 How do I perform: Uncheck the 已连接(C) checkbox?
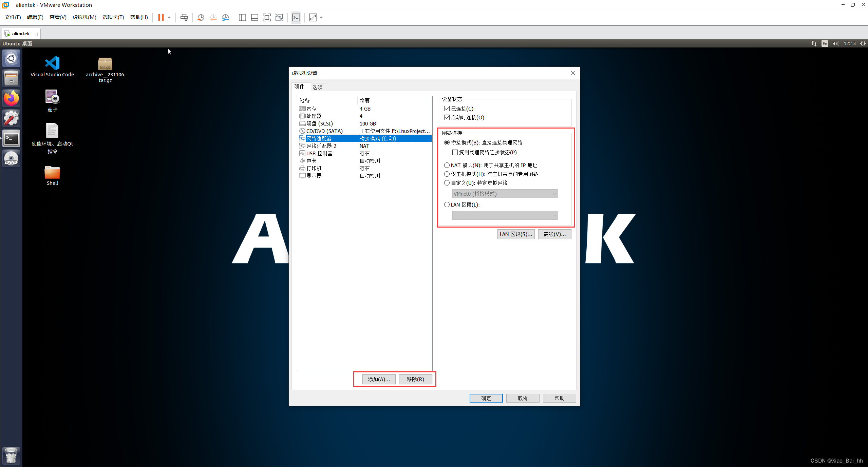pyautogui.click(x=447, y=109)
